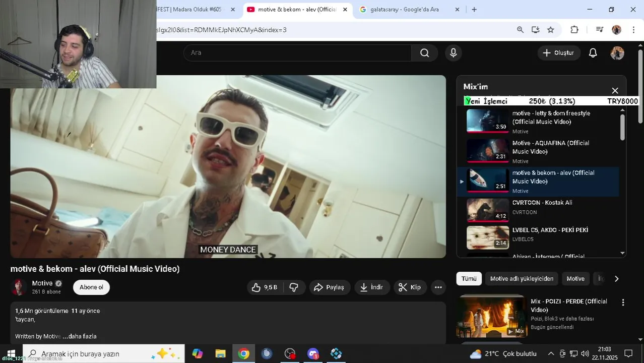This screenshot has height=363, width=644.
Task: Switch to galatasaray Google search tab
Action: [405, 10]
